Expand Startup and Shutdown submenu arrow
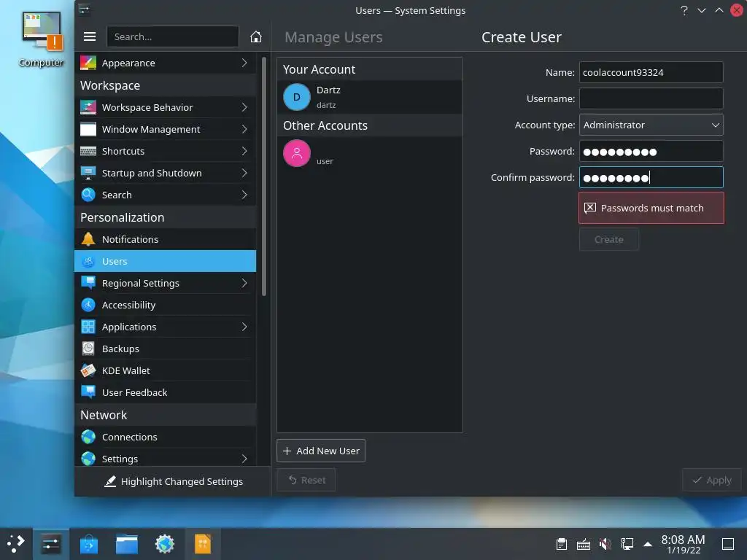The image size is (747, 560). (244, 173)
